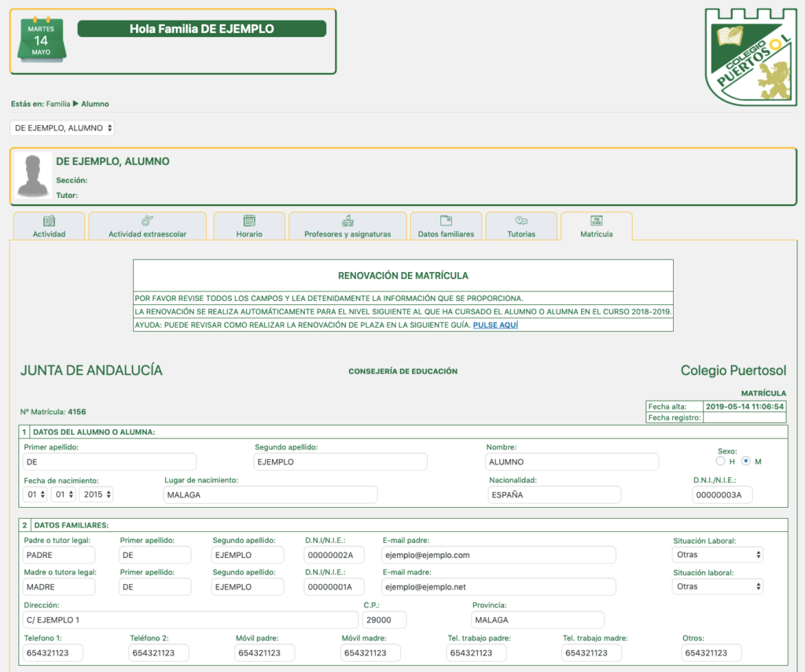The height and width of the screenshot is (672, 805).
Task: Select the M radio button for Sexo
Action: point(746,461)
